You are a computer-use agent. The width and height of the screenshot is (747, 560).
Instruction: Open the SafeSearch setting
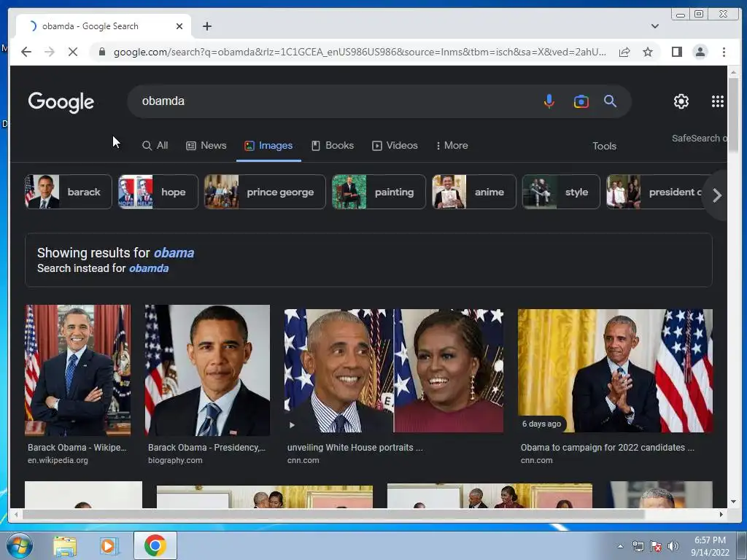click(x=700, y=138)
